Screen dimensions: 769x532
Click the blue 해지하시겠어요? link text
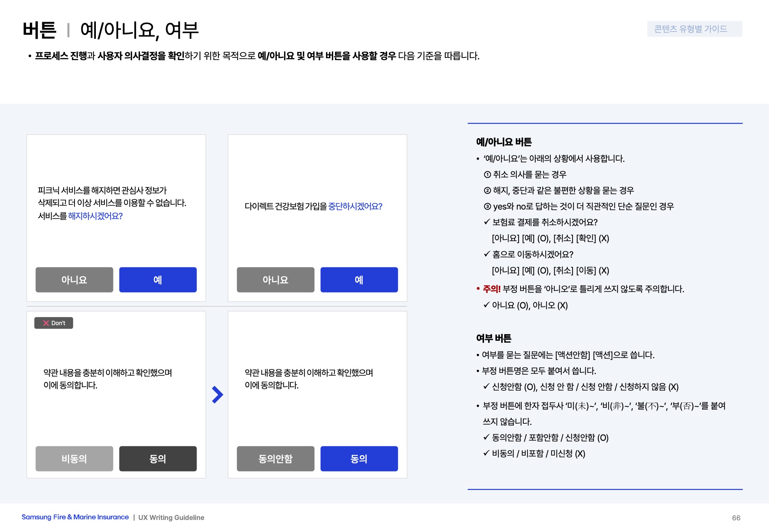95,216
